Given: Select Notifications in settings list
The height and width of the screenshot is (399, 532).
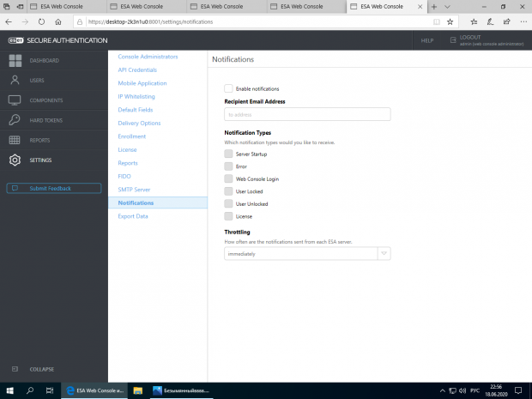Looking at the screenshot, I should click(x=158, y=203).
